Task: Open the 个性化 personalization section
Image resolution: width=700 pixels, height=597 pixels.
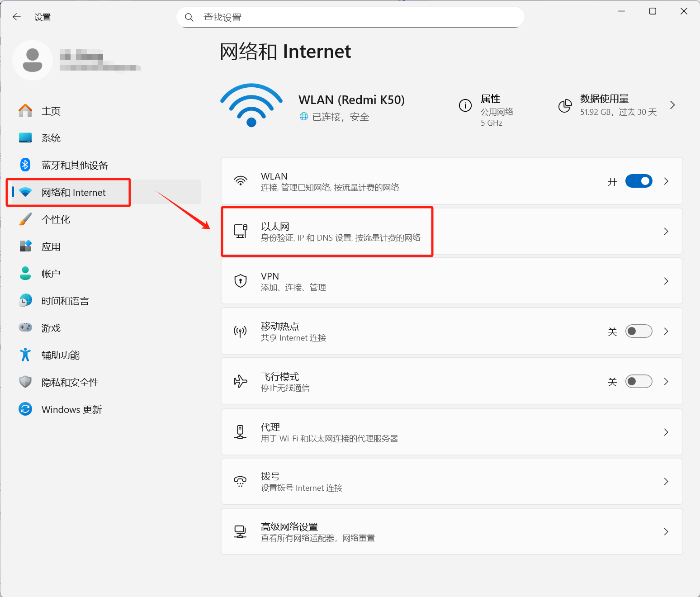Action: [56, 220]
